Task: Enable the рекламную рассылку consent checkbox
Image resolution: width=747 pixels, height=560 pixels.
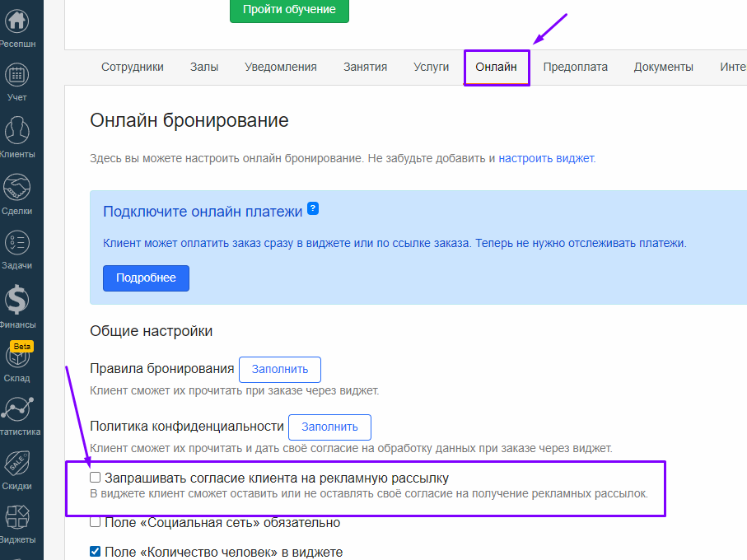Action: (x=96, y=477)
